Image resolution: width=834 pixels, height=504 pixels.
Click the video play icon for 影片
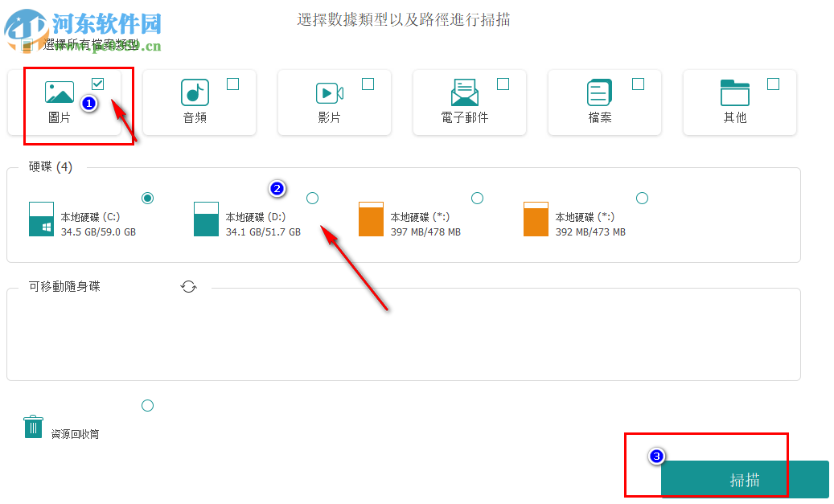point(331,92)
